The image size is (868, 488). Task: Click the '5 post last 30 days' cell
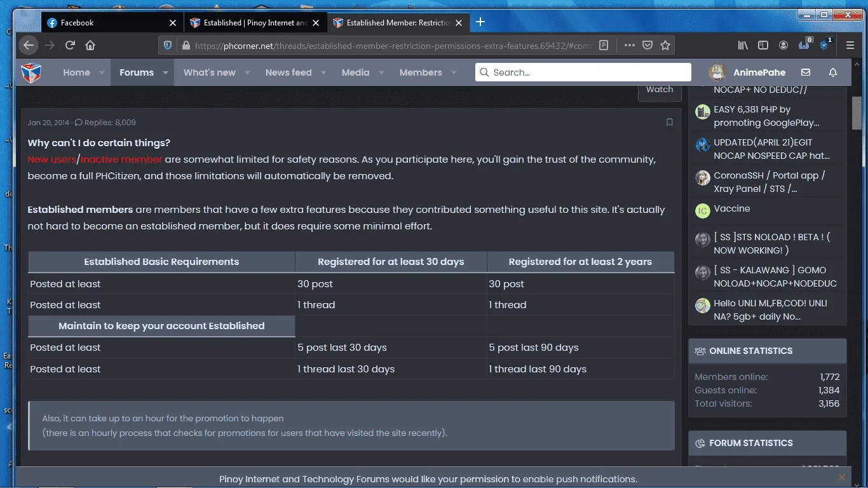[391, 348]
